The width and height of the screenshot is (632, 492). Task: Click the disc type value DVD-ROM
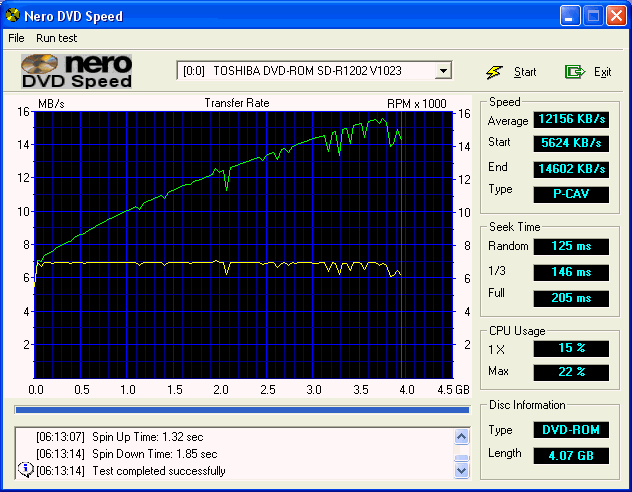571,430
